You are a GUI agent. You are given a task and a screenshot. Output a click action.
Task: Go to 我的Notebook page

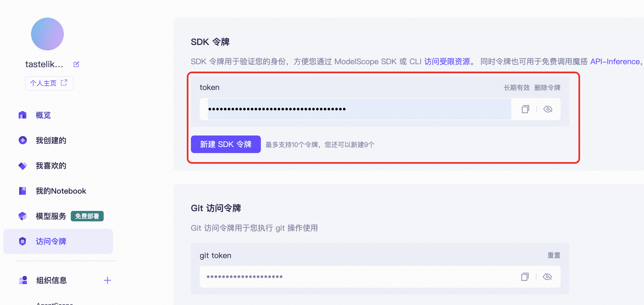click(61, 191)
